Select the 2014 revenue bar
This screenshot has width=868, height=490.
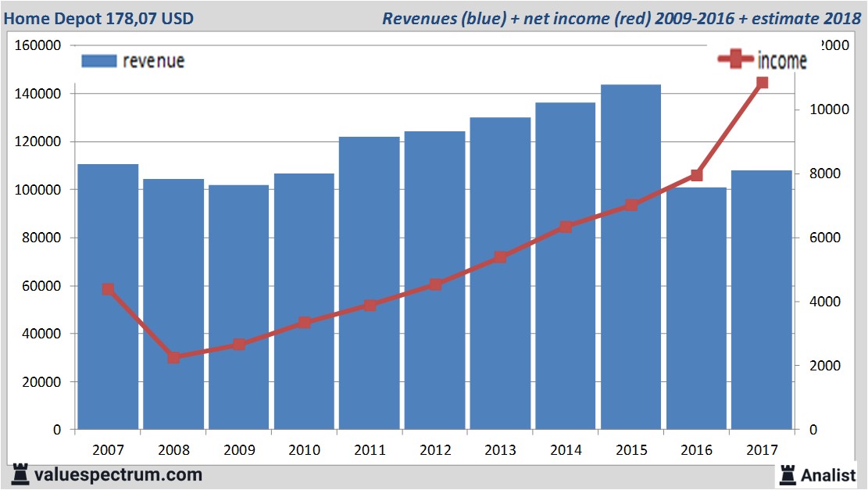(x=565, y=266)
